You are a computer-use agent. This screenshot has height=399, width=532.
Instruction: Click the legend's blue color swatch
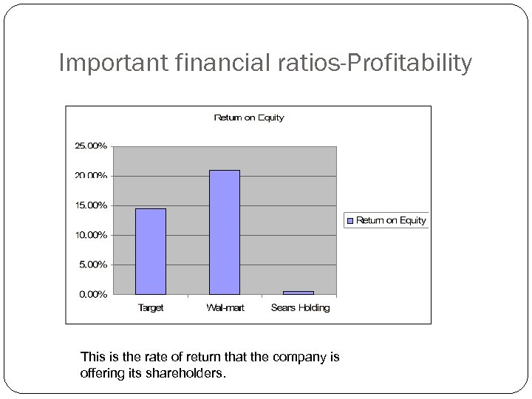coord(351,220)
